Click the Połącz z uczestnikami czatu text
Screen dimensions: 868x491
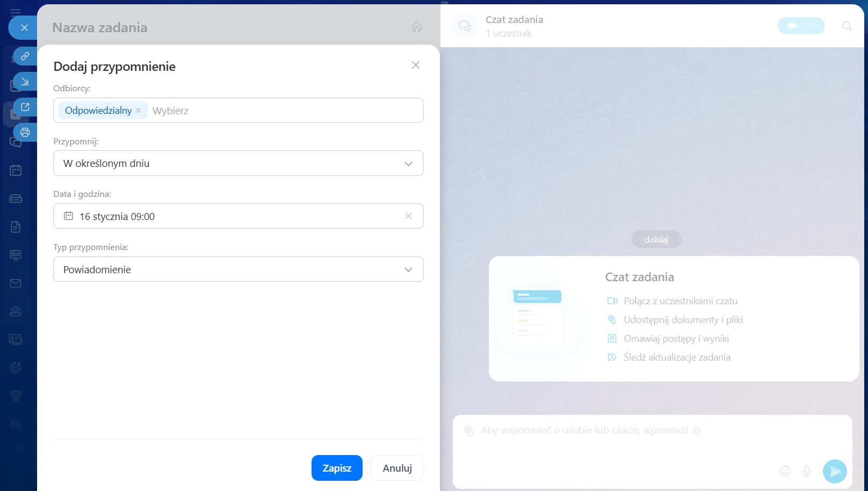coord(681,301)
